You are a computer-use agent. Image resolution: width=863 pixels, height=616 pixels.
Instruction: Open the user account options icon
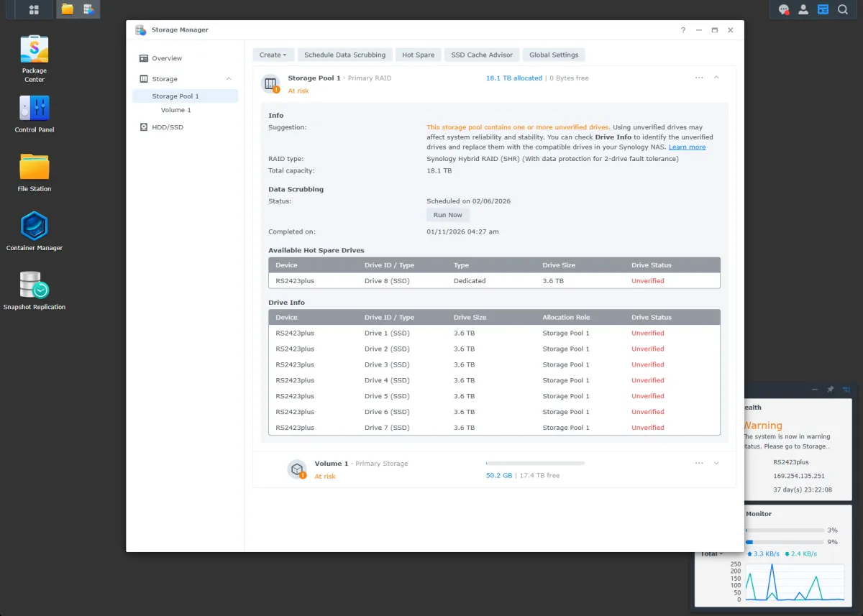(x=803, y=9)
